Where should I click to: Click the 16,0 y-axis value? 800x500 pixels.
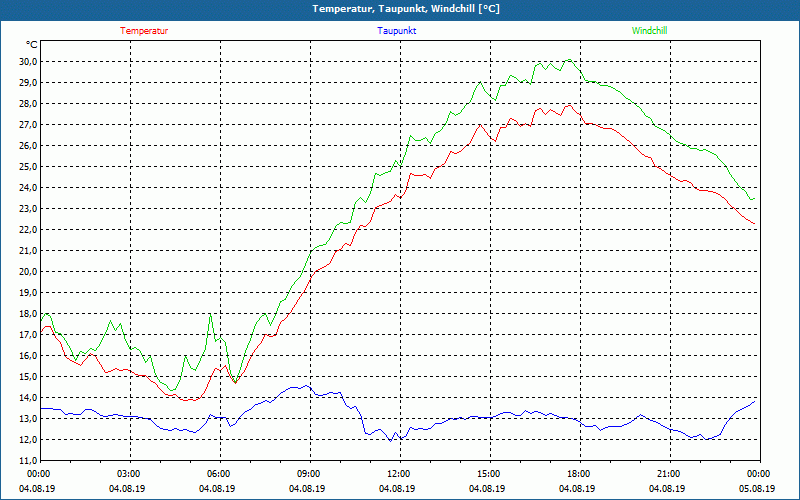click(x=29, y=356)
